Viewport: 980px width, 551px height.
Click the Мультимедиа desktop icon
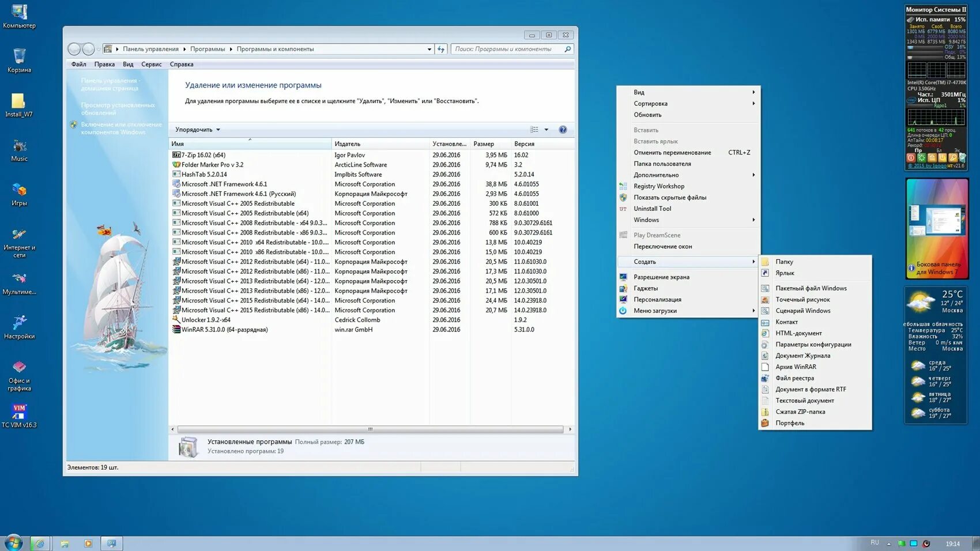[x=19, y=283]
